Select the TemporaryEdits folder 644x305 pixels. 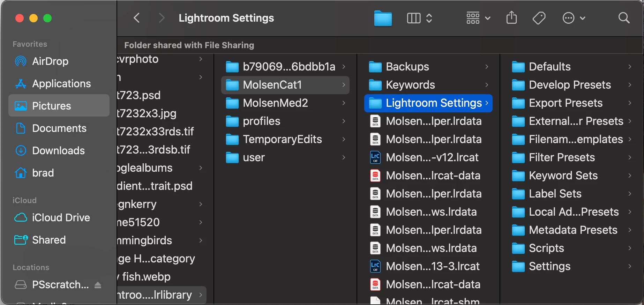[x=285, y=139]
